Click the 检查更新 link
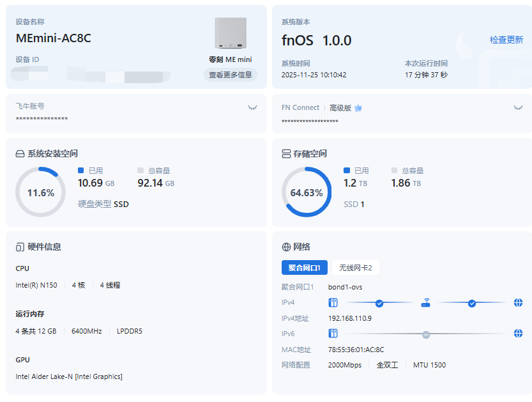Image resolution: width=532 pixels, height=402 pixels. point(506,40)
